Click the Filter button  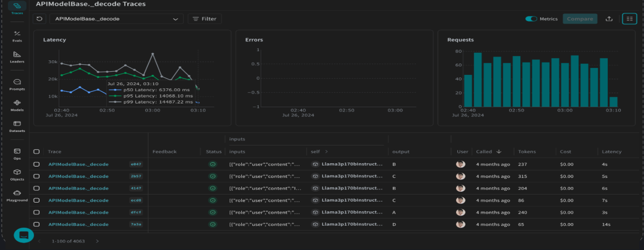pyautogui.click(x=205, y=19)
